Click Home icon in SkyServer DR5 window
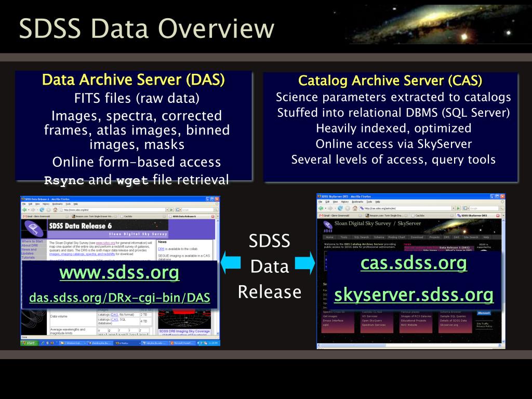 355,208
